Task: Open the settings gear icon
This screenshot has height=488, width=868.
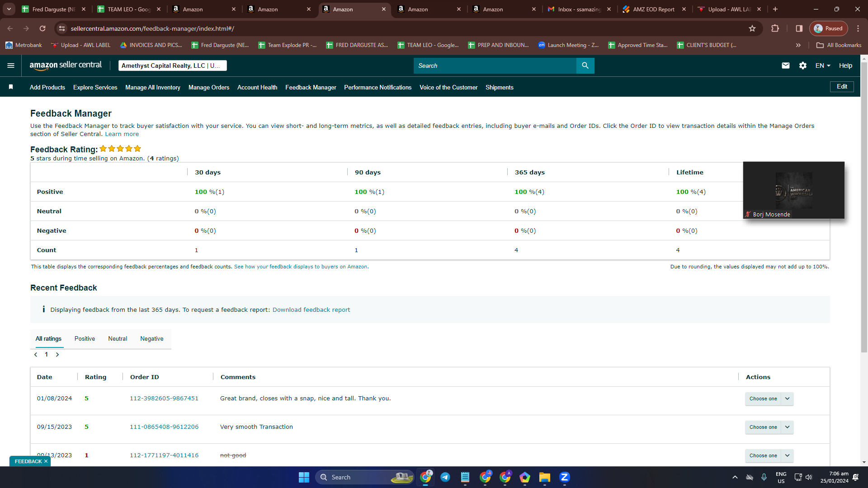Action: (x=803, y=66)
